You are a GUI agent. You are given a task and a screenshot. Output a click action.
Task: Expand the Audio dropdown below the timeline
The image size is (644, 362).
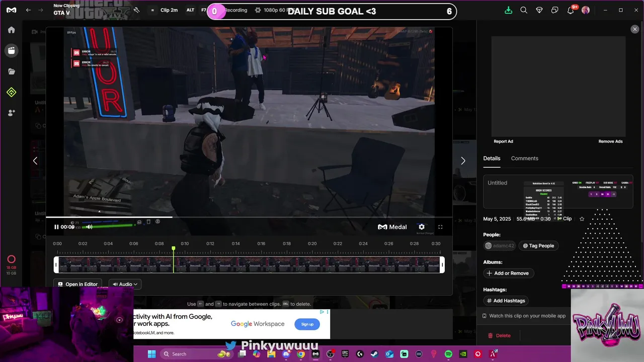125,284
